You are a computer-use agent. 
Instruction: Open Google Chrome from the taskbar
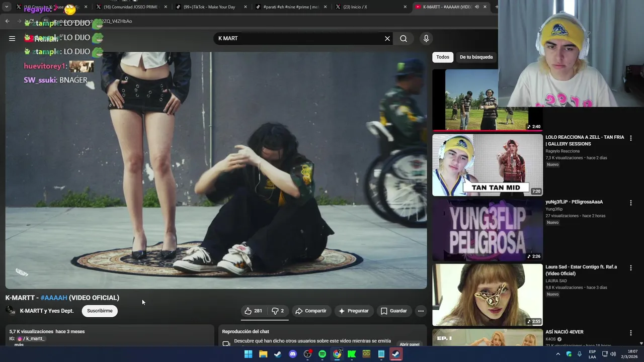[x=337, y=354]
